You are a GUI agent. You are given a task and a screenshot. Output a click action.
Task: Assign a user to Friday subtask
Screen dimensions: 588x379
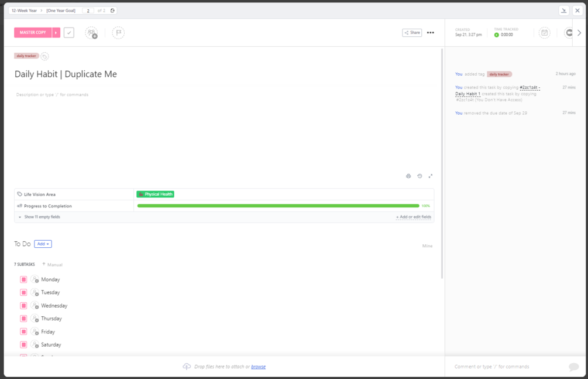(x=35, y=332)
